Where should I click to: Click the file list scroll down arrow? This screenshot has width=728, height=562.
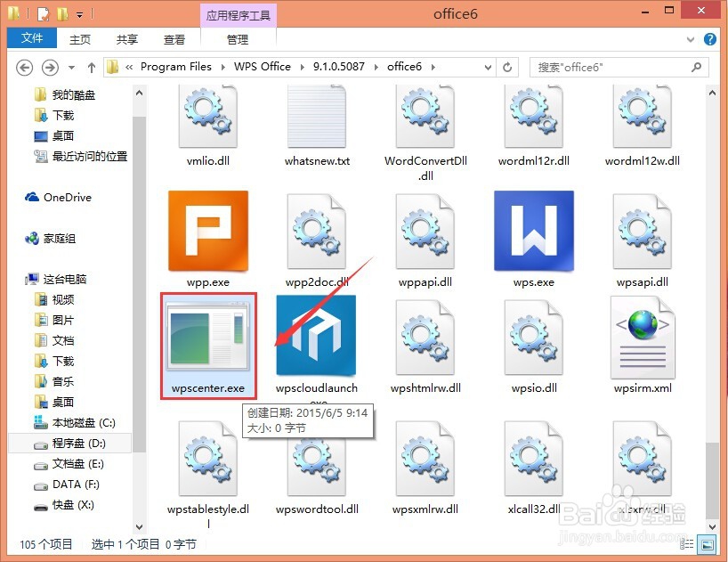[713, 526]
